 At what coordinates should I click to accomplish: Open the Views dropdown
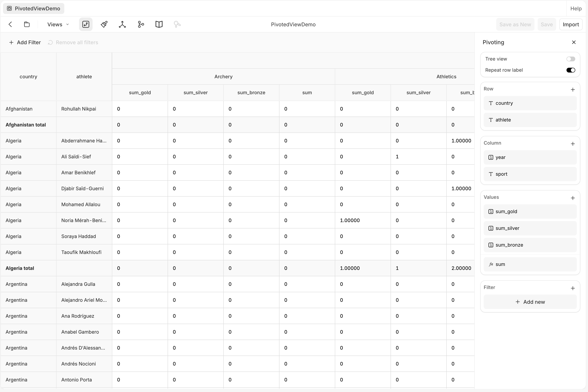58,24
